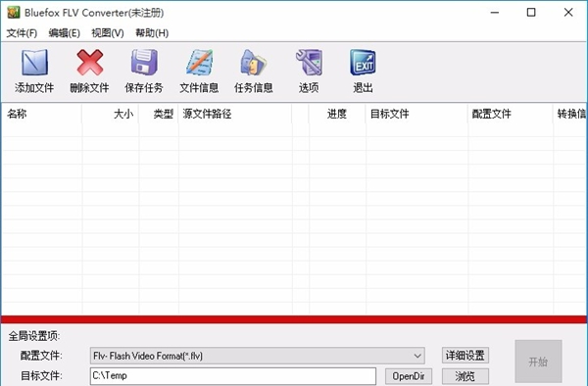The image size is (588, 386).
Task: Click the 浏览 browse button
Action: (465, 376)
